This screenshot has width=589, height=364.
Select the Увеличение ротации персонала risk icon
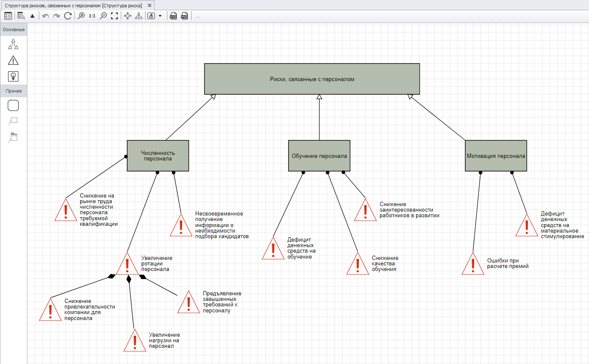click(127, 265)
